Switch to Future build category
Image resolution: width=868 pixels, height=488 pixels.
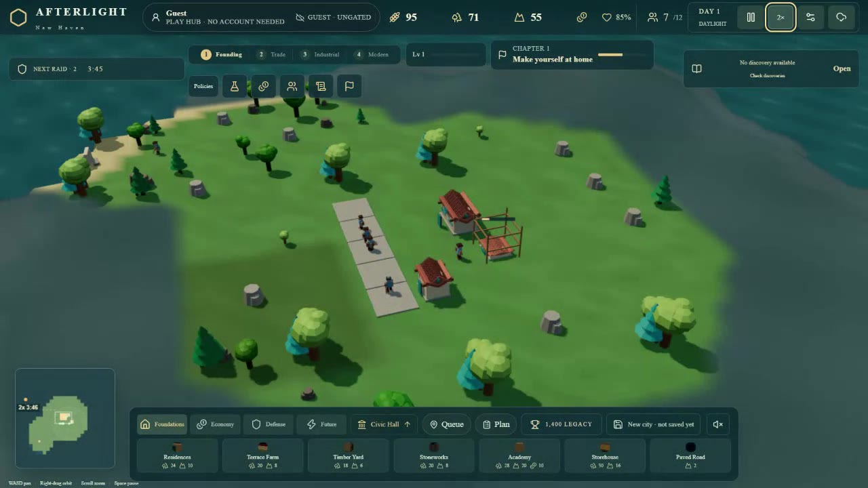click(321, 424)
